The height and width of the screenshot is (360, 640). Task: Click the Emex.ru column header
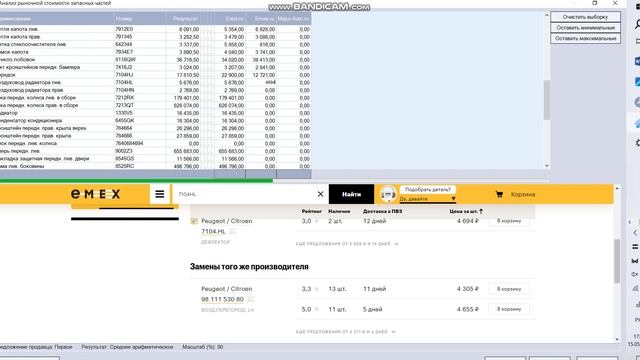261,19
